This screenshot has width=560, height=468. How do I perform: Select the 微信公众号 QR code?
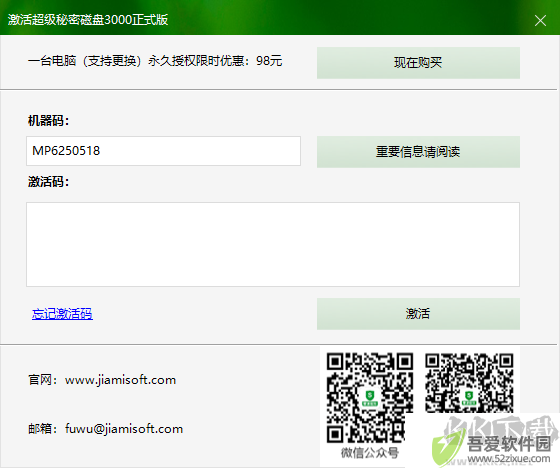pyautogui.click(x=370, y=398)
